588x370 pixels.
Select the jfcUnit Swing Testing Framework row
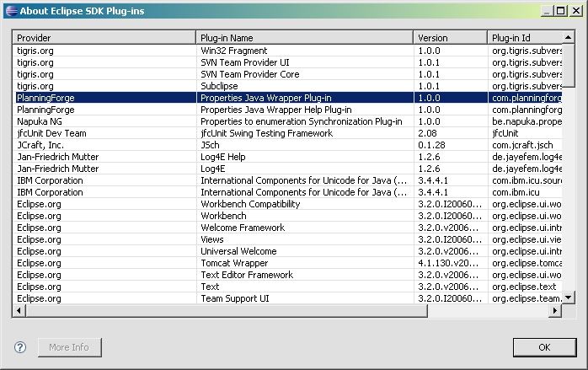coord(287,133)
